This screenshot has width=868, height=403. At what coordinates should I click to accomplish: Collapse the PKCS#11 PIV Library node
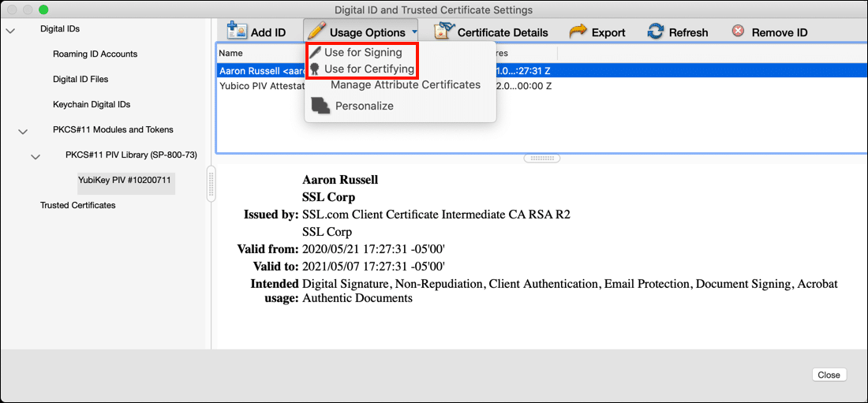point(36,156)
